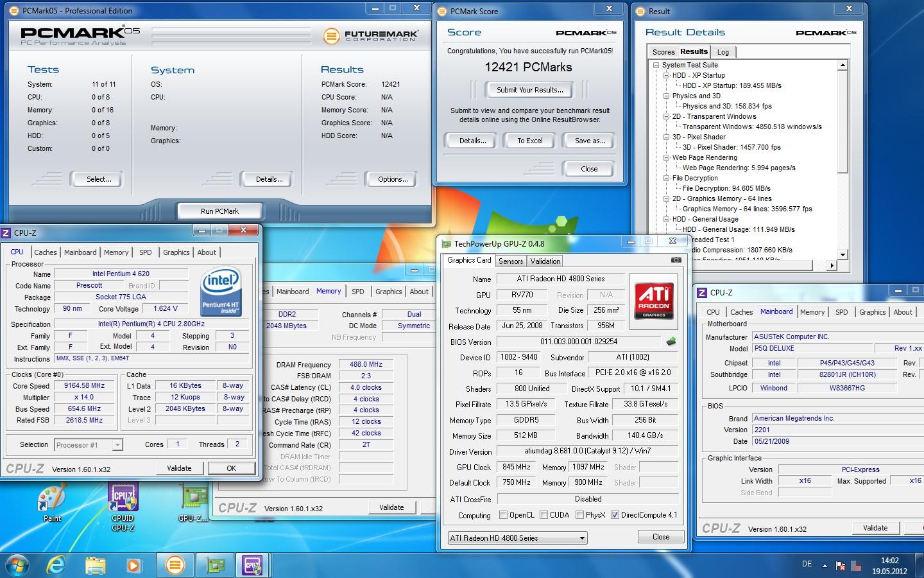The height and width of the screenshot is (578, 924).
Task: Click Validate in CPU-Z mainboard window
Action: pyautogui.click(x=875, y=528)
